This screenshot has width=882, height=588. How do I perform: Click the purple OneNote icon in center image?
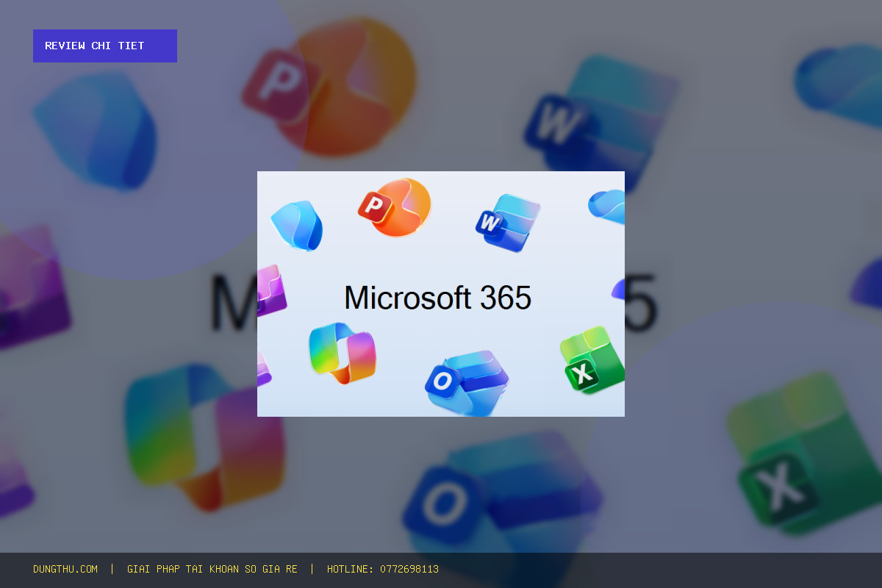(270, 291)
